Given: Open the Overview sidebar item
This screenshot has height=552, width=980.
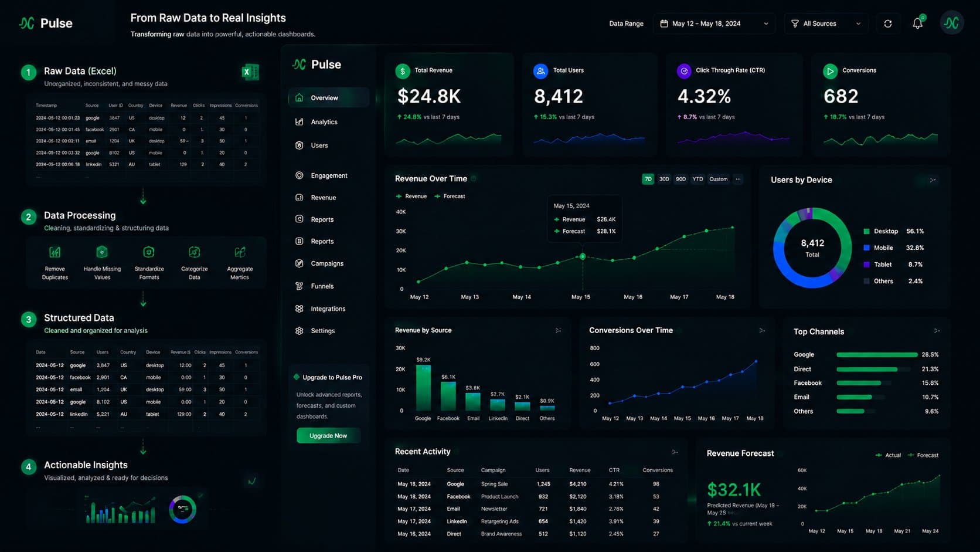Looking at the screenshot, I should click(x=329, y=98).
